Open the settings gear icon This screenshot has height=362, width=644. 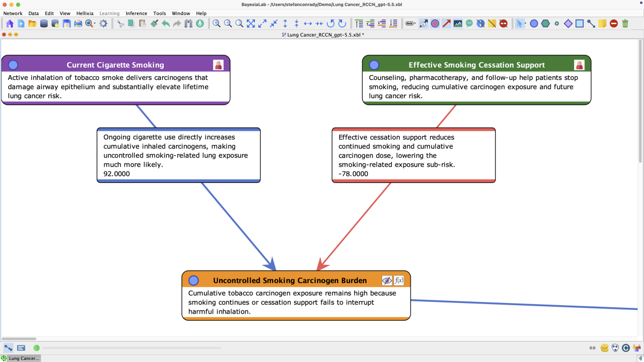pos(104,24)
